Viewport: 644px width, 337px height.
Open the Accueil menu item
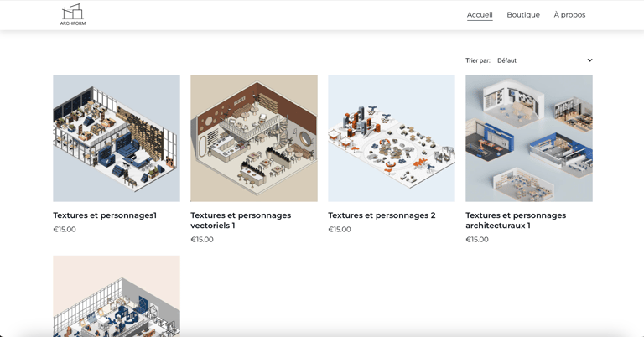(x=480, y=15)
